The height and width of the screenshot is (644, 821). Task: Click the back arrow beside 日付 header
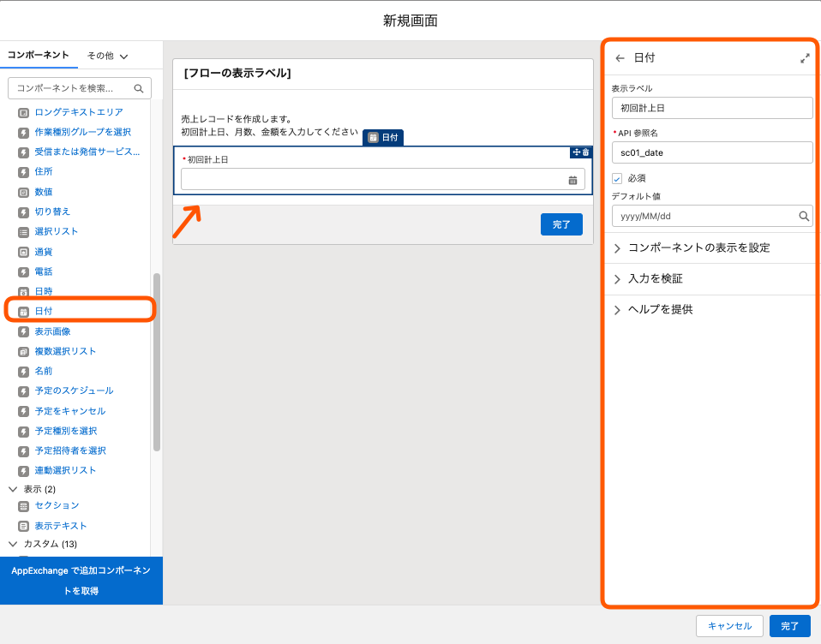[620, 58]
